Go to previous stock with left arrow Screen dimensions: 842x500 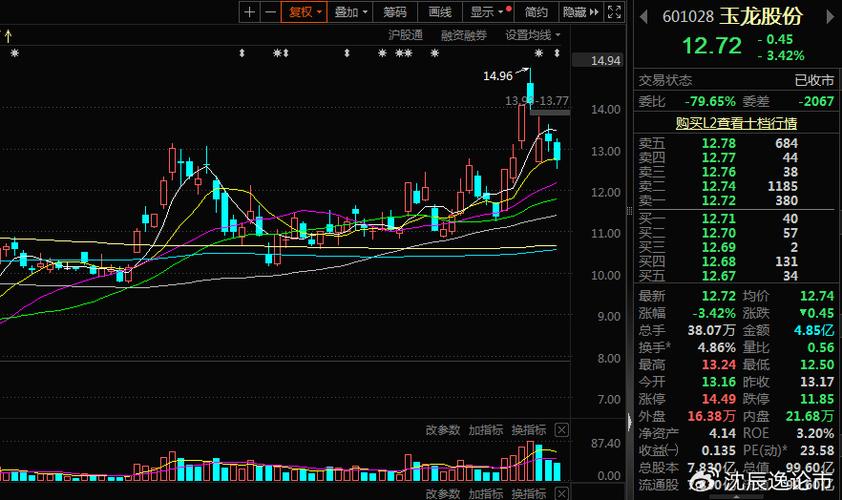click(x=643, y=17)
